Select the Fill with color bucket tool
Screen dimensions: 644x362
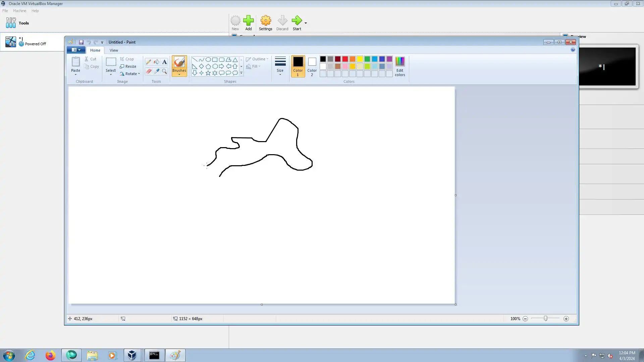[157, 62]
